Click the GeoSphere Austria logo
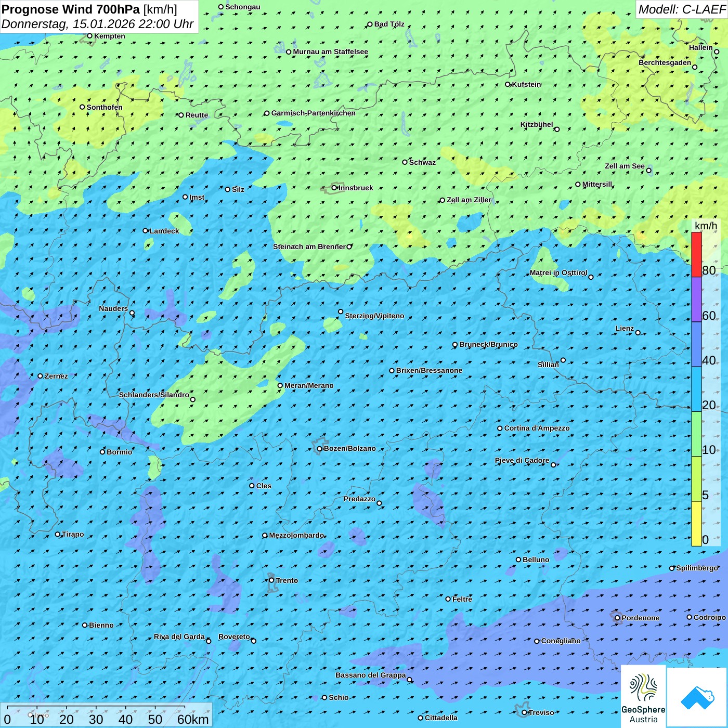Screen dimensions: 728x728 pyautogui.click(x=643, y=697)
